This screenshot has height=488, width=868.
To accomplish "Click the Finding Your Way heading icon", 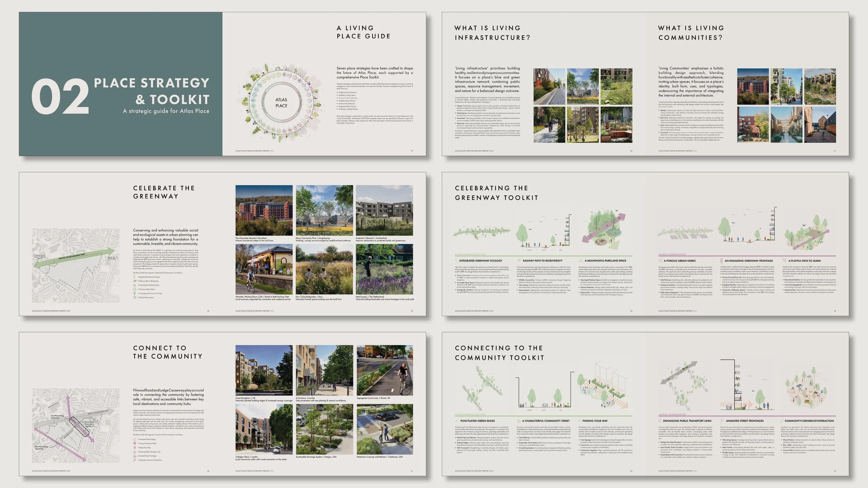I will (579, 421).
